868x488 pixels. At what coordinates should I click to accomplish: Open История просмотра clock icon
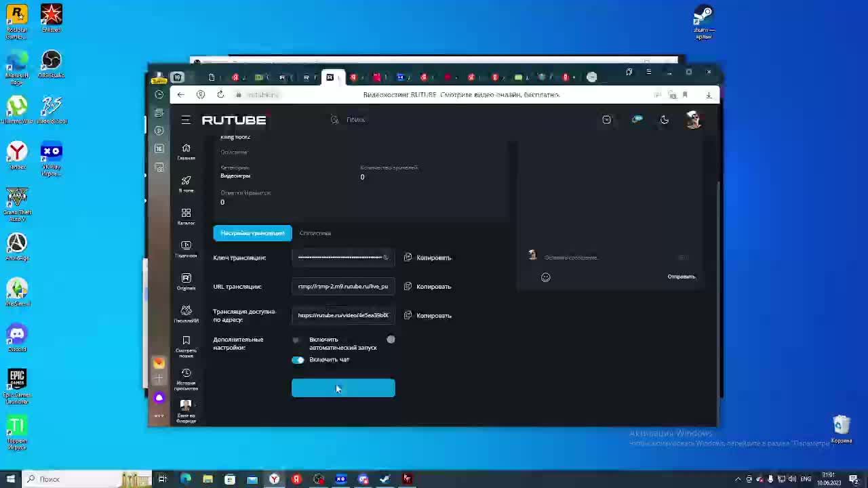pos(186,378)
